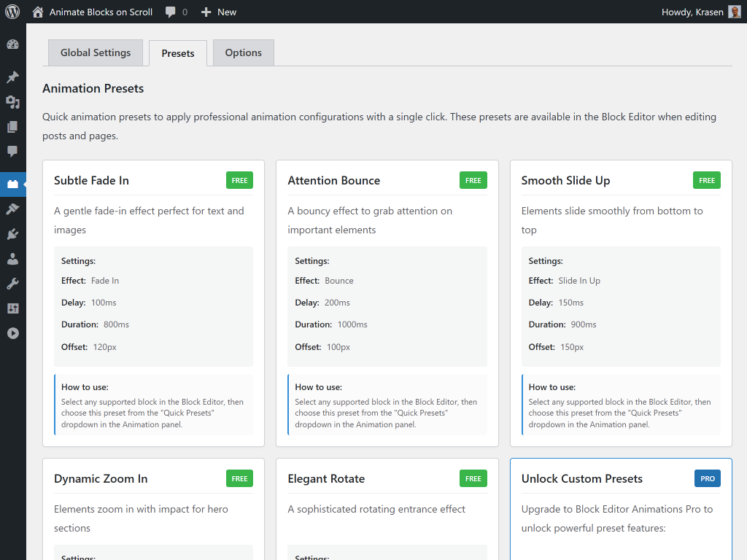
Task: Expand the collapsed admin menu
Action: point(12,333)
